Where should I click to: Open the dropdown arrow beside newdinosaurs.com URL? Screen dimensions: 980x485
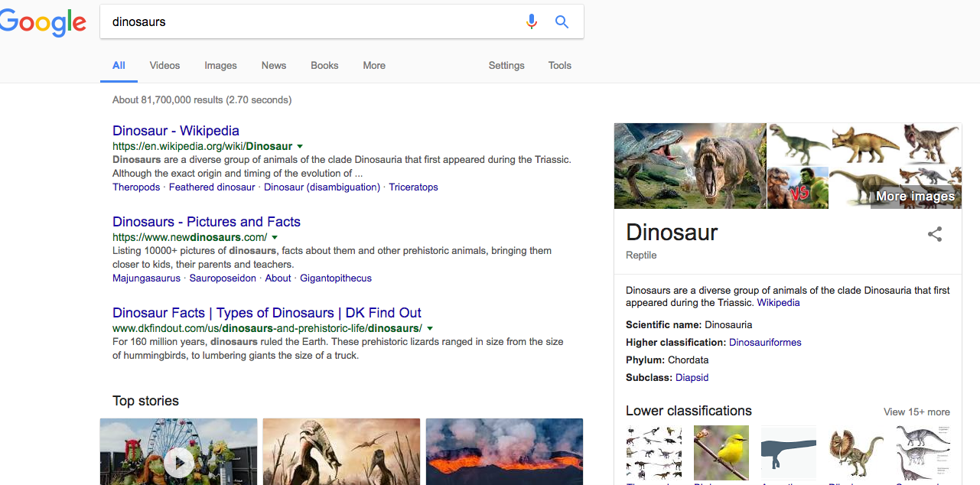pos(275,237)
